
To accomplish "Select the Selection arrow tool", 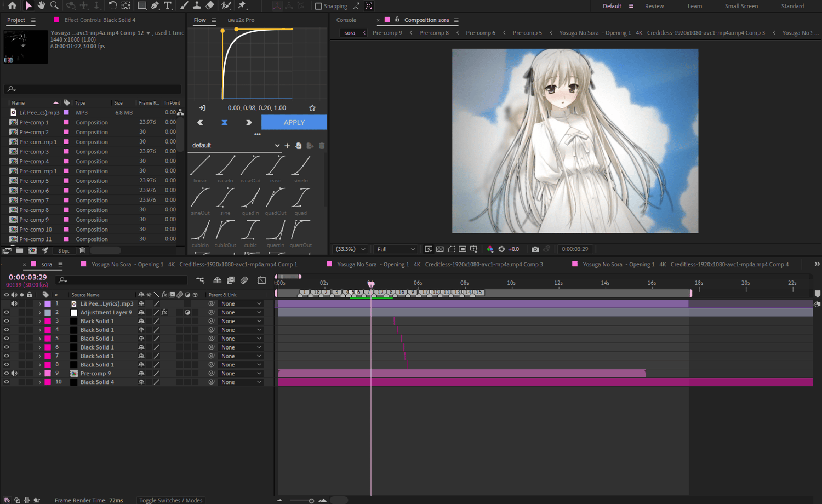I will click(28, 5).
